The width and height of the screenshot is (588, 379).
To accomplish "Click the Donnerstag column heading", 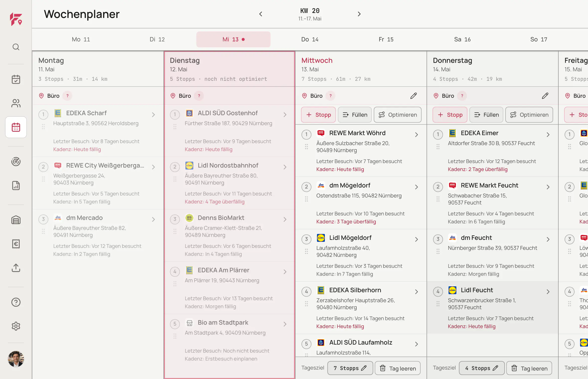I will (x=452, y=60).
